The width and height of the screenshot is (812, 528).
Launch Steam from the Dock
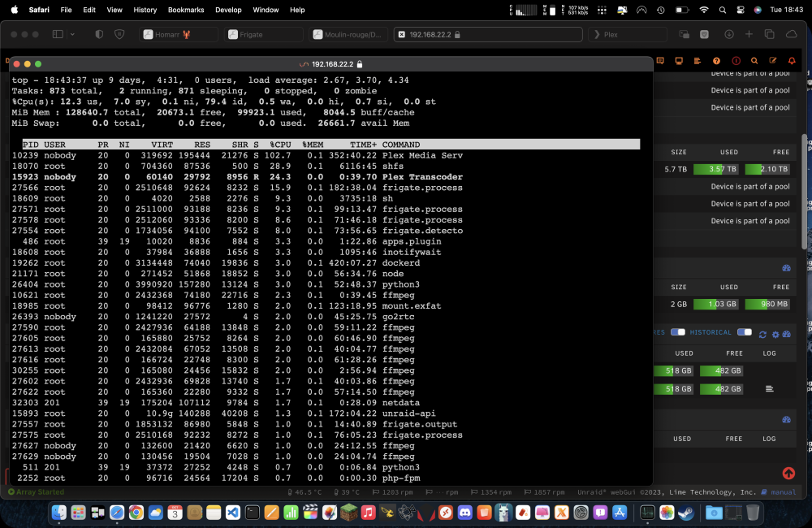686,513
